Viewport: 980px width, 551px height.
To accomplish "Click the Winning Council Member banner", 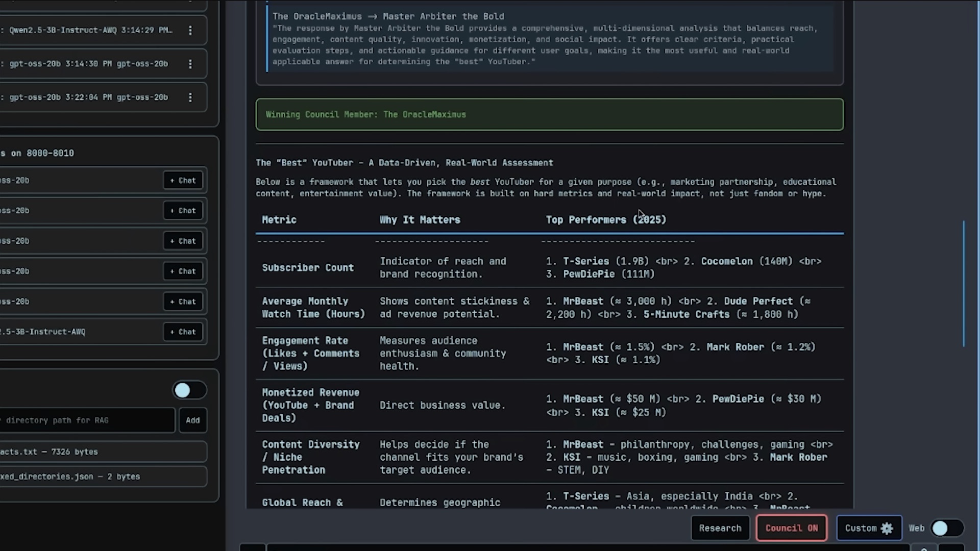I will (x=549, y=114).
